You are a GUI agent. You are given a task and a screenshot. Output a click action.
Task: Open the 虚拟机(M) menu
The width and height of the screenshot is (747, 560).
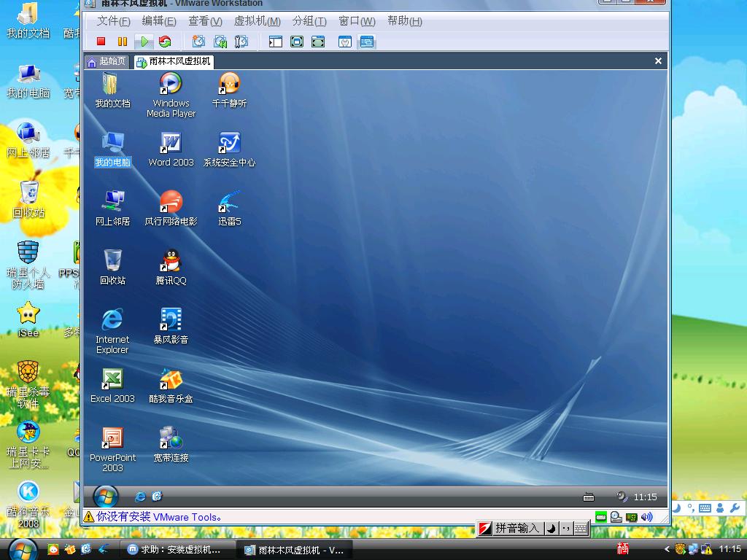point(257,21)
